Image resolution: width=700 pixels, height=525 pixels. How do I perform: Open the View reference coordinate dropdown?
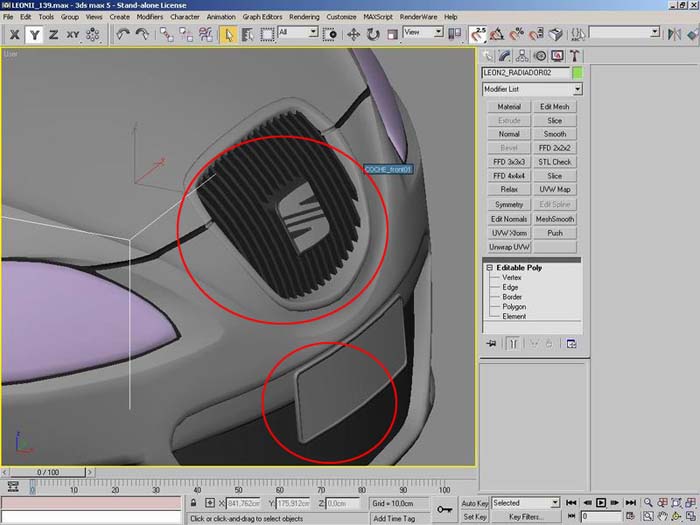point(423,33)
